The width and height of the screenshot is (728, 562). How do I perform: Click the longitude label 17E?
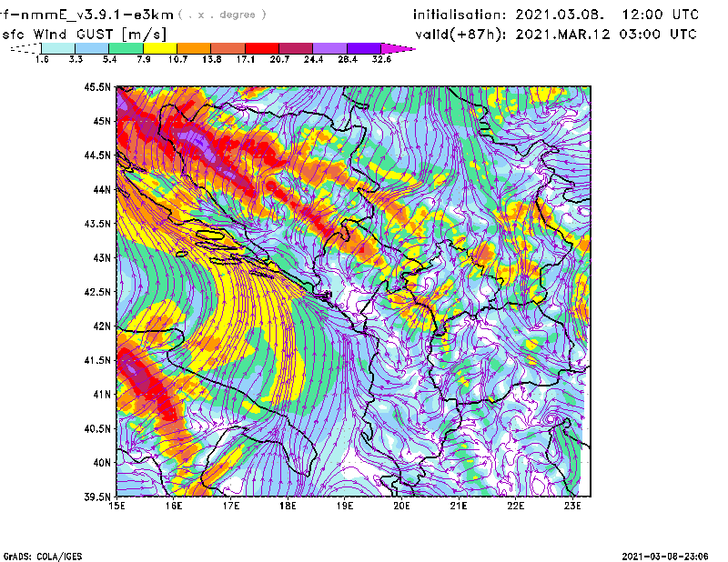click(231, 506)
